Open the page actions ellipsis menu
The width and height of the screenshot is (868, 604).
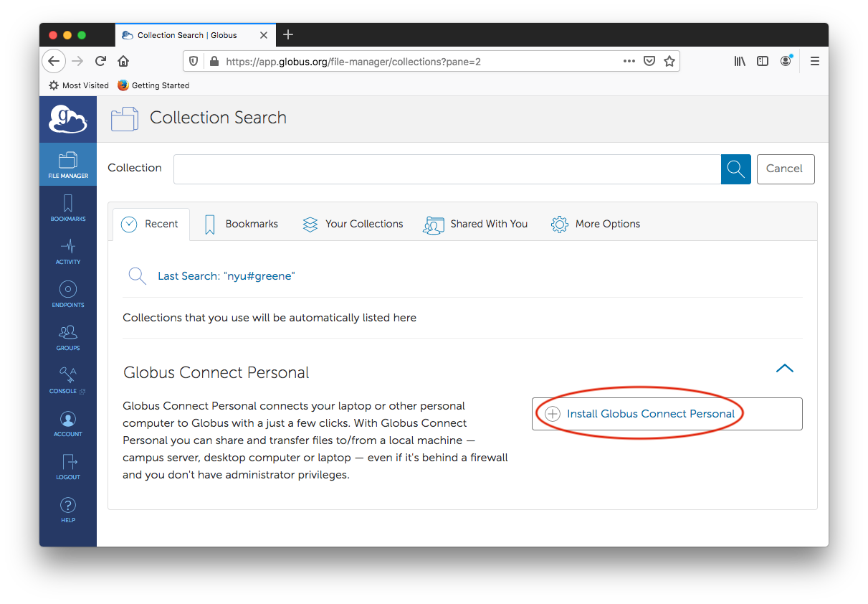pyautogui.click(x=629, y=62)
